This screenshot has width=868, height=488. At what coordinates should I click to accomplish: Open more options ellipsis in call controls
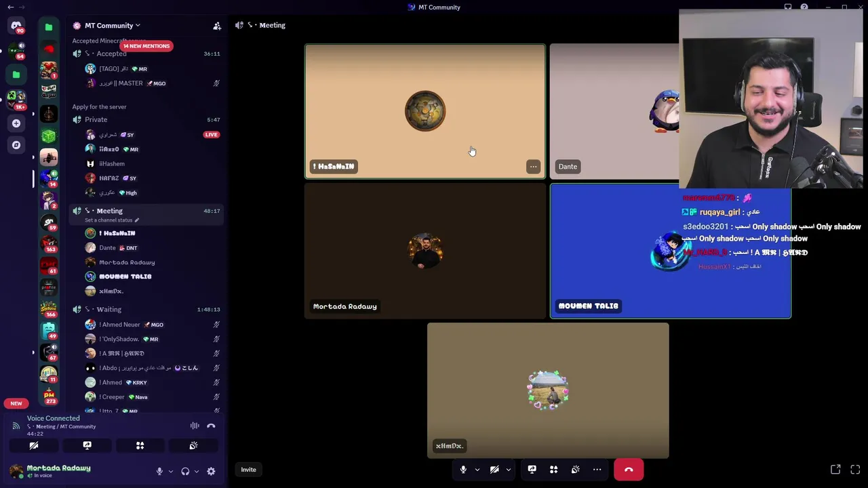(597, 469)
